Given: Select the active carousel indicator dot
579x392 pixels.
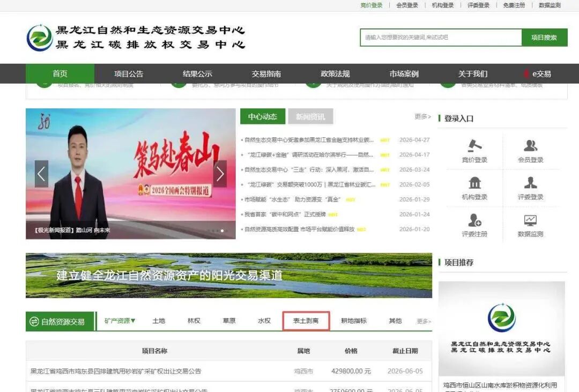Looking at the screenshot, I should (x=222, y=231).
